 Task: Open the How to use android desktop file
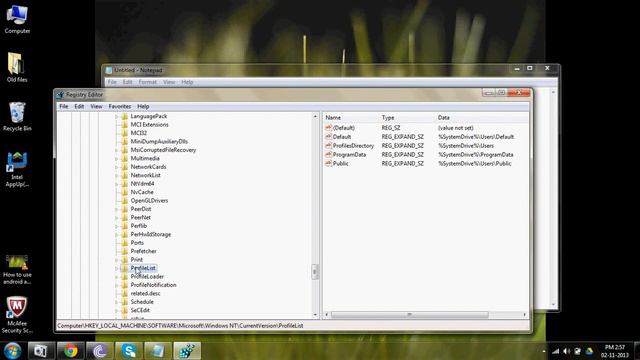point(17,269)
